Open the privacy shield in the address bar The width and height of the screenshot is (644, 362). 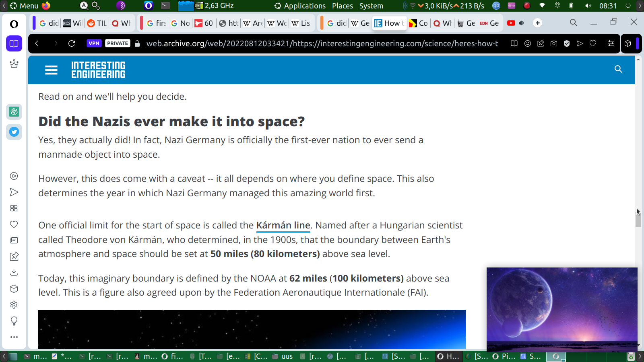(x=567, y=43)
